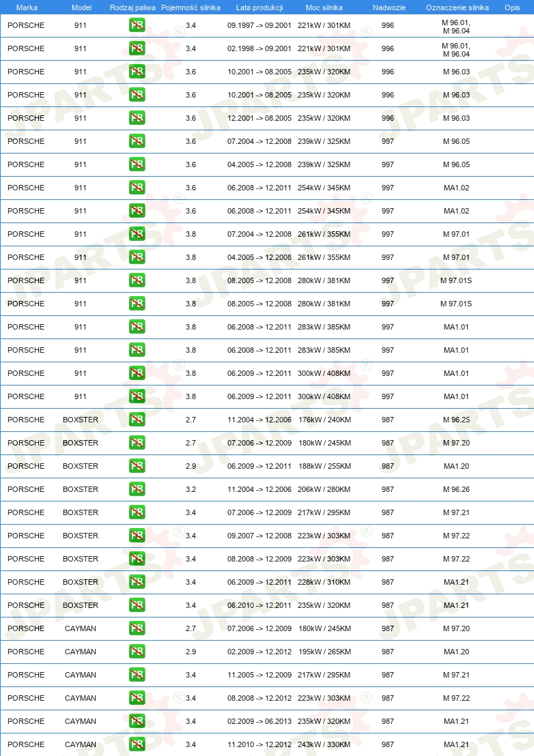Click the fuel icon in the Cayman 02.2009 235kW row
This screenshot has width=534, height=756.
point(137,721)
